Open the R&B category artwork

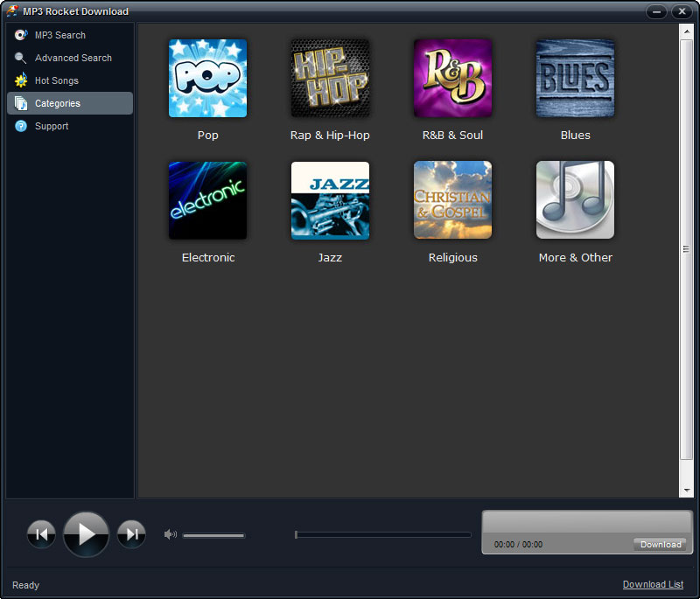[x=452, y=78]
